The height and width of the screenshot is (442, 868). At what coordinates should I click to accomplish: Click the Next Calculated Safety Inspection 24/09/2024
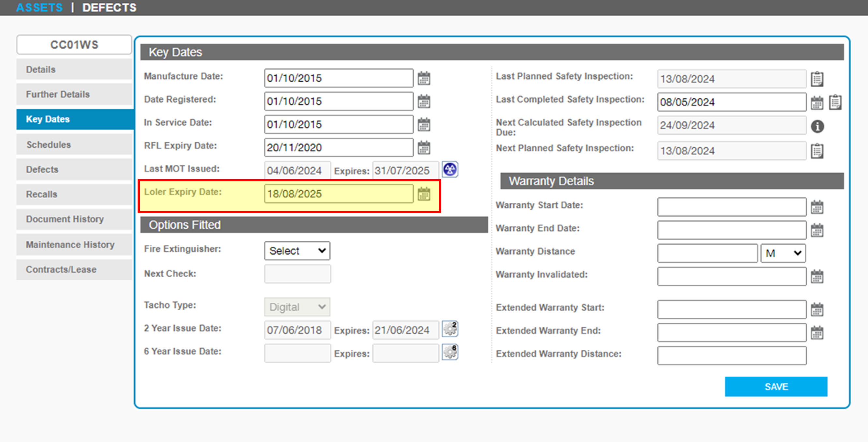click(x=731, y=125)
